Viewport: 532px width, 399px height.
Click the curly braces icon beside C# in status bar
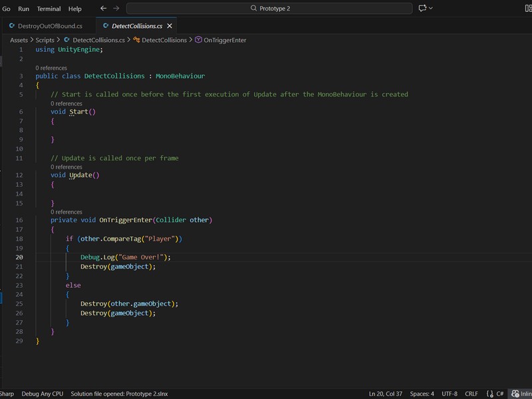(489, 394)
